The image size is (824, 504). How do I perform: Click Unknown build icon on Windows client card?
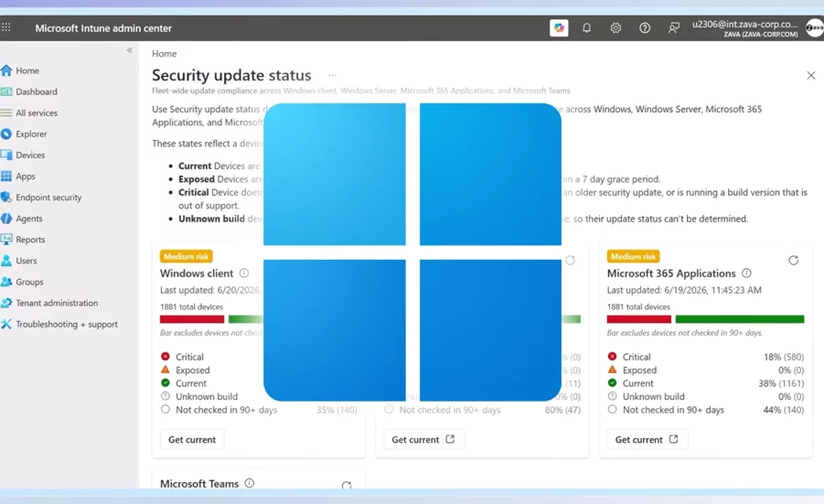(x=166, y=396)
